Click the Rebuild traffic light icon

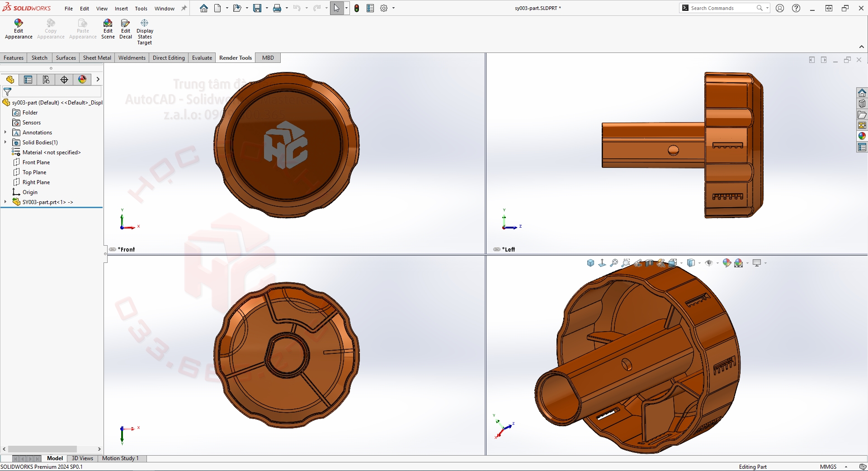coord(357,8)
